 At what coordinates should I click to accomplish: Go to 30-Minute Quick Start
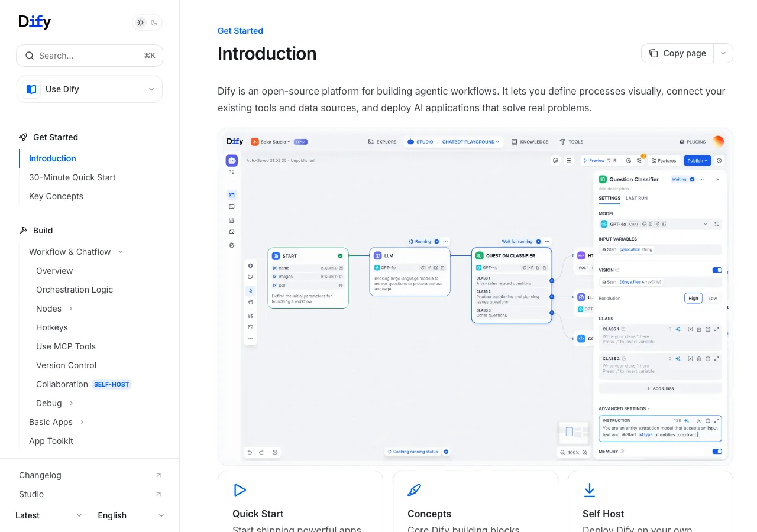[x=72, y=177]
